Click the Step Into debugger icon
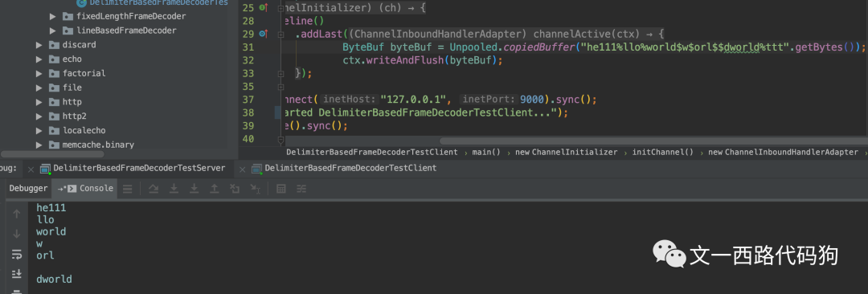Image resolution: width=868 pixels, height=294 pixels. pyautogui.click(x=174, y=189)
